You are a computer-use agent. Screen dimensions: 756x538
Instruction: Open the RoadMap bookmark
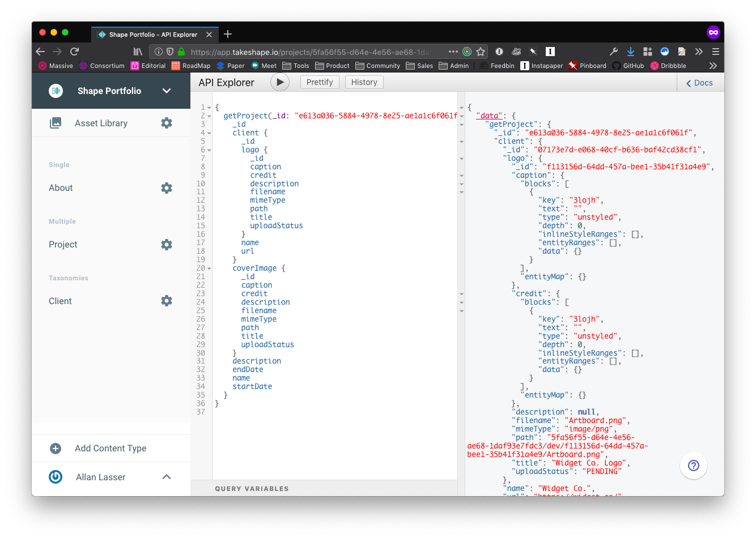pyautogui.click(x=191, y=66)
